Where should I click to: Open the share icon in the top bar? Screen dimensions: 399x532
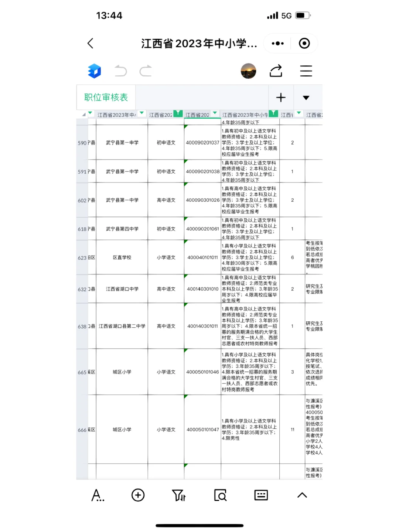pos(276,71)
